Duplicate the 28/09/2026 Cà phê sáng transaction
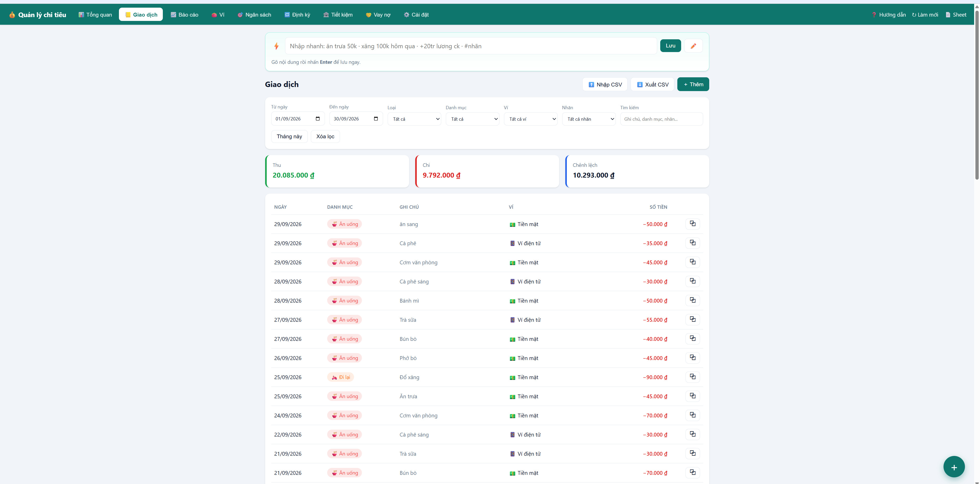 pos(692,281)
